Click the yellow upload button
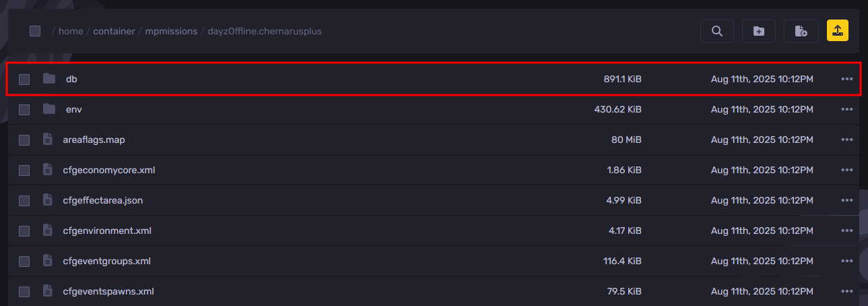This screenshot has width=868, height=306. 838,31
